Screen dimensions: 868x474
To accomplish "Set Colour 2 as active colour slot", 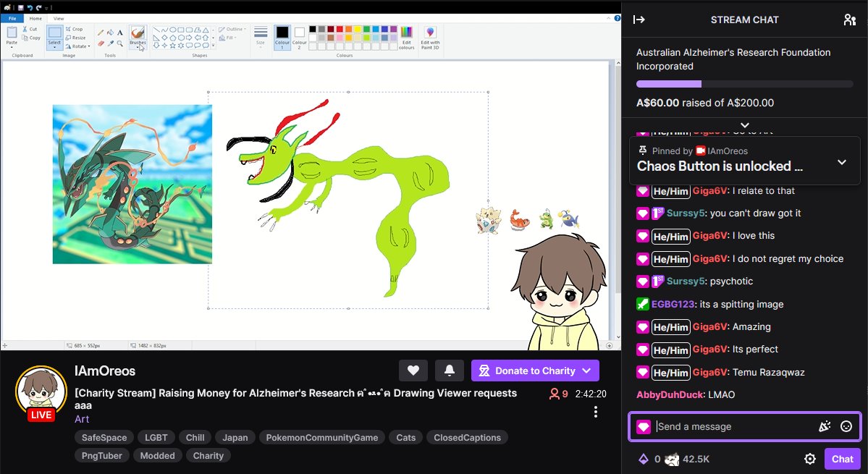I will pyautogui.click(x=300, y=38).
